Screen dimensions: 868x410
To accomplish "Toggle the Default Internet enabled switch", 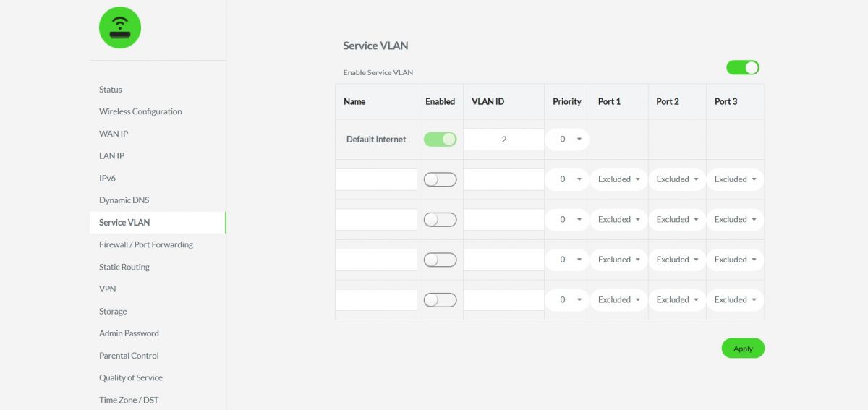I will [441, 139].
